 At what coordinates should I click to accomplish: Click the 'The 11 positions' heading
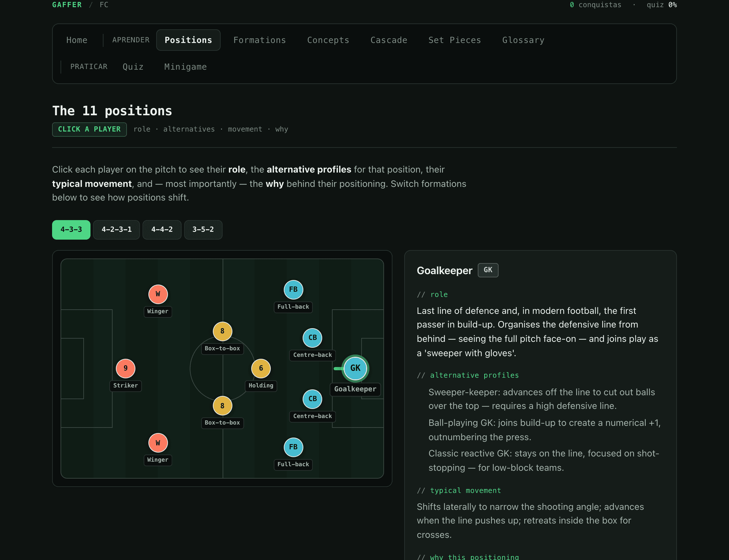click(x=112, y=111)
